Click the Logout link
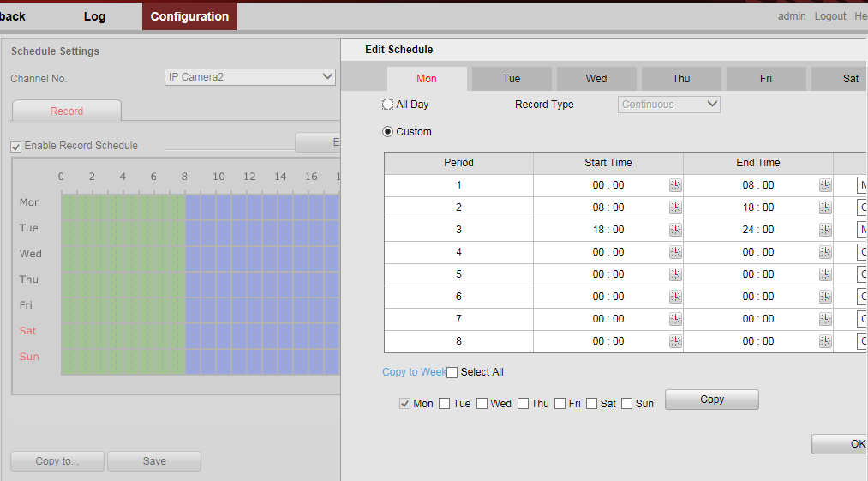Screen dimensions: 868x481 [829, 16]
